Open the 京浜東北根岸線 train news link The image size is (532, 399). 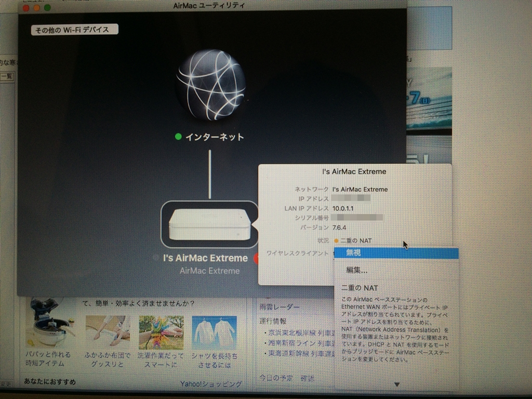301,333
